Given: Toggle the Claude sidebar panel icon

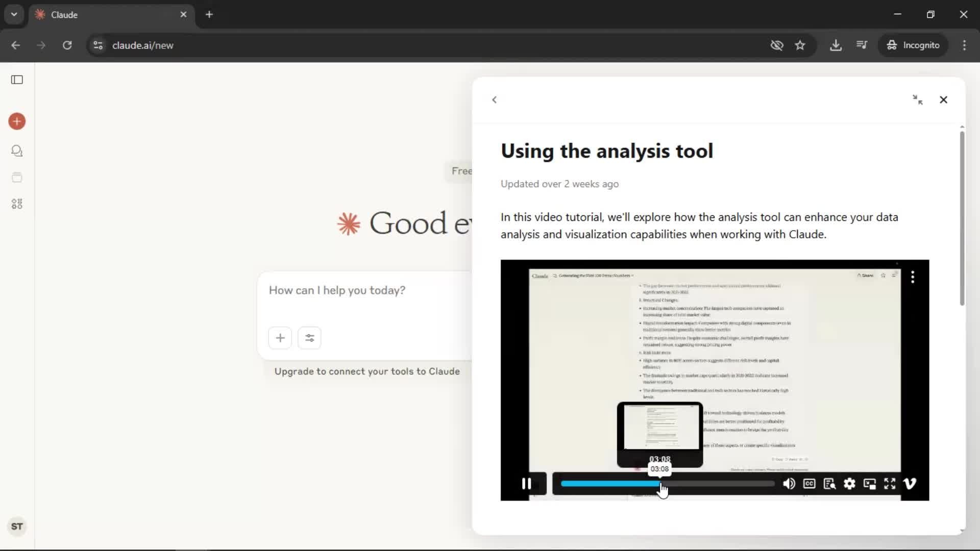Looking at the screenshot, I should (x=17, y=80).
